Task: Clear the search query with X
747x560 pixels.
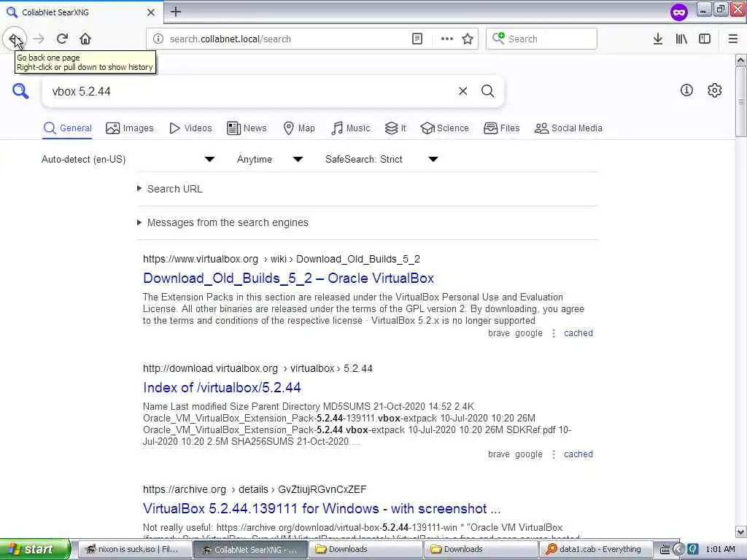Action: coord(462,91)
